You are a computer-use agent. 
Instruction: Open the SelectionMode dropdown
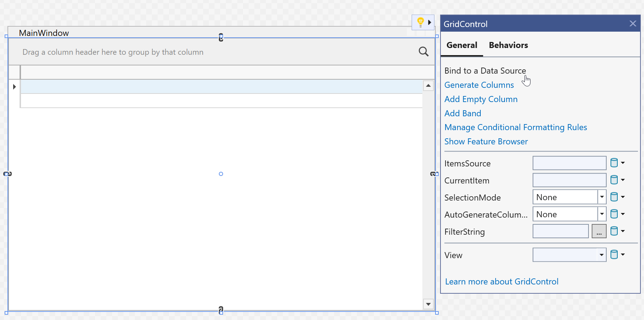[601, 197]
